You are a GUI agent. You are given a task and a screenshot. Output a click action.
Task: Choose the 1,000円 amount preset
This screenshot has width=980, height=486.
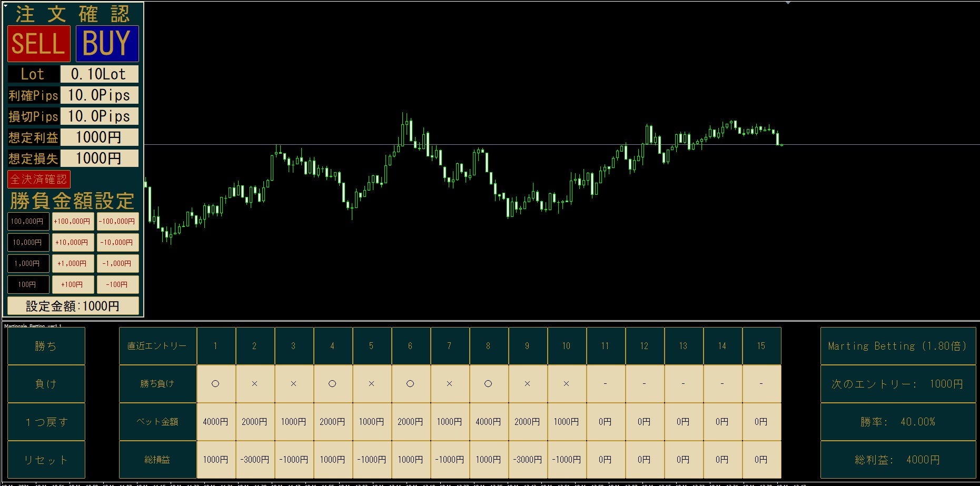click(x=28, y=263)
